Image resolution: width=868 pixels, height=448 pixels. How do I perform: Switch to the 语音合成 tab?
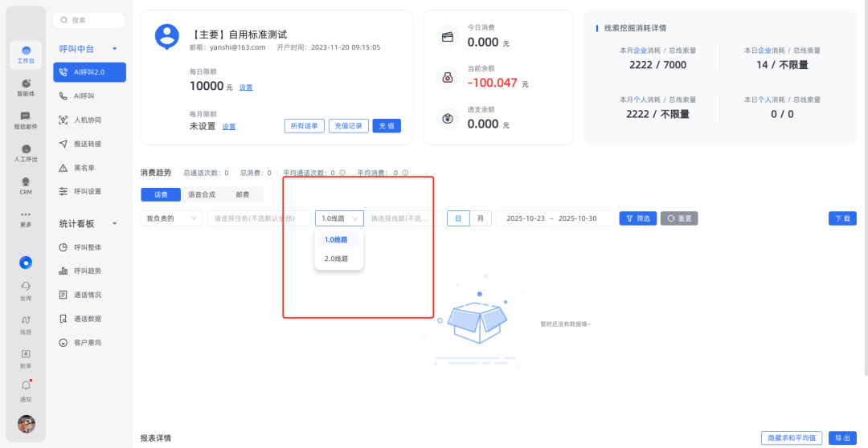(202, 194)
